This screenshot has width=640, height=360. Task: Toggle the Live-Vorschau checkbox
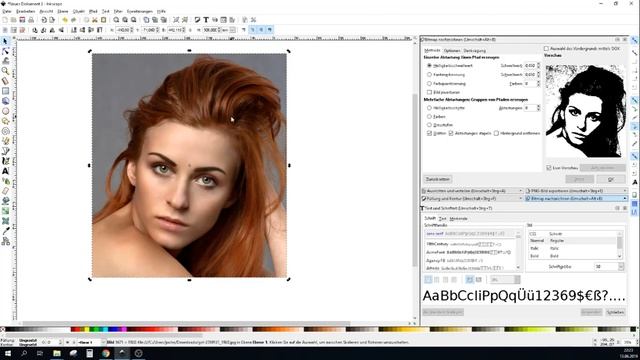click(549, 168)
